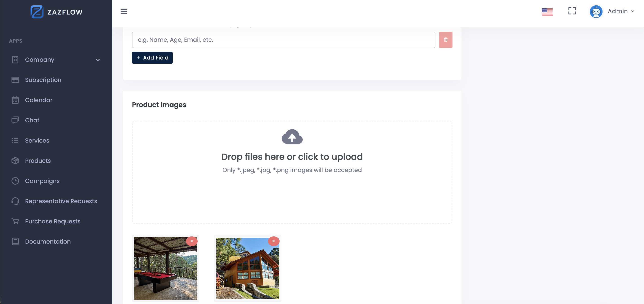The height and width of the screenshot is (304, 644).
Task: Select the Subscription icon in the sidebar
Action: pos(15,80)
